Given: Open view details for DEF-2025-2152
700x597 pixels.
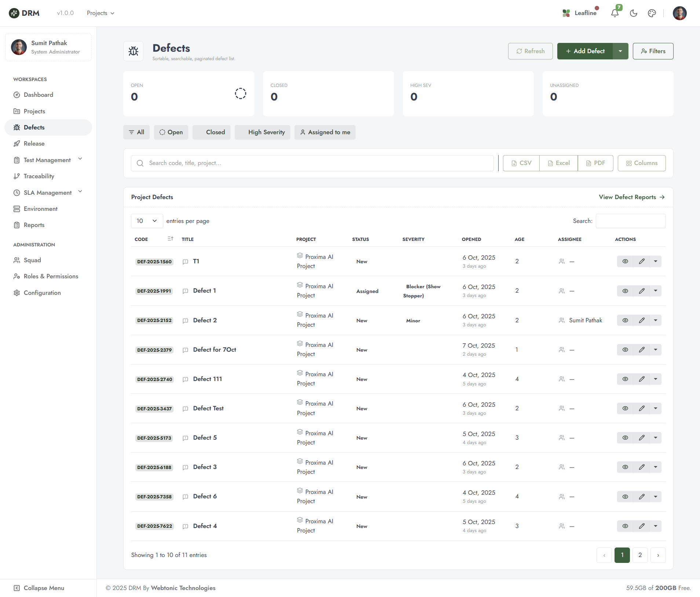Looking at the screenshot, I should point(625,320).
